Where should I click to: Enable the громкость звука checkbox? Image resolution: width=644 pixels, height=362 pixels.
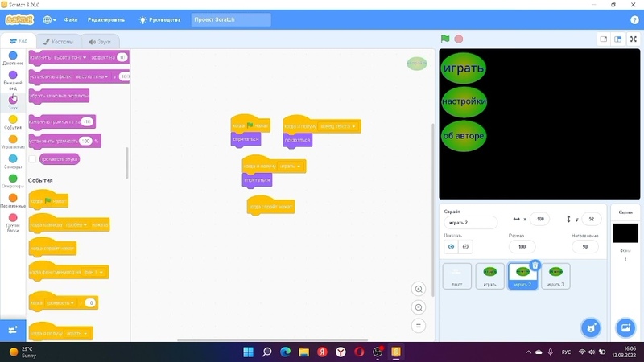[x=33, y=159]
